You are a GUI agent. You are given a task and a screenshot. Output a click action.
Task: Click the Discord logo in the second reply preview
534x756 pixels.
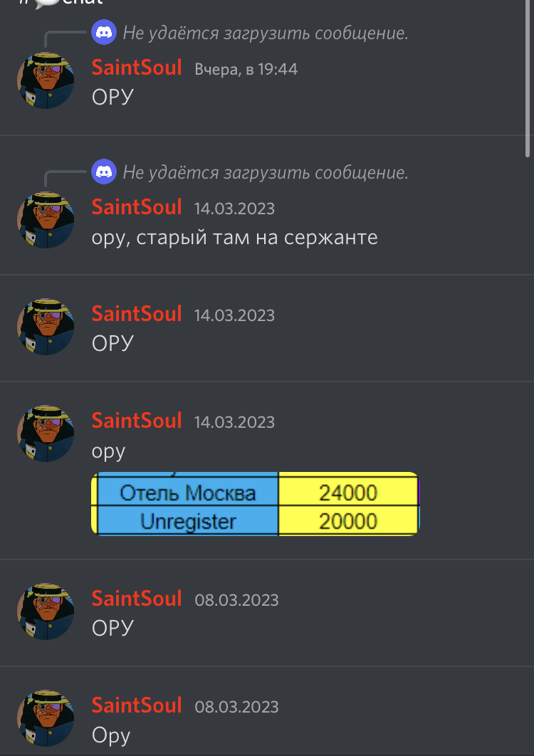[104, 172]
